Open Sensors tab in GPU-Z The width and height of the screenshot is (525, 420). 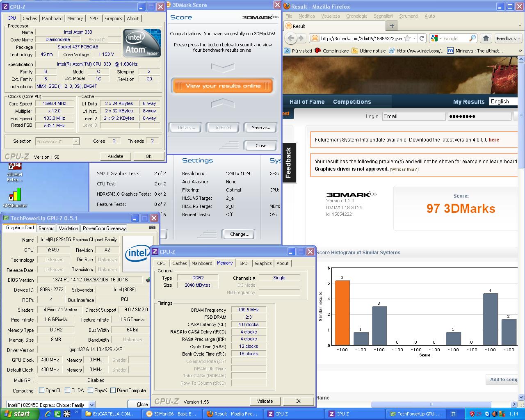click(46, 228)
